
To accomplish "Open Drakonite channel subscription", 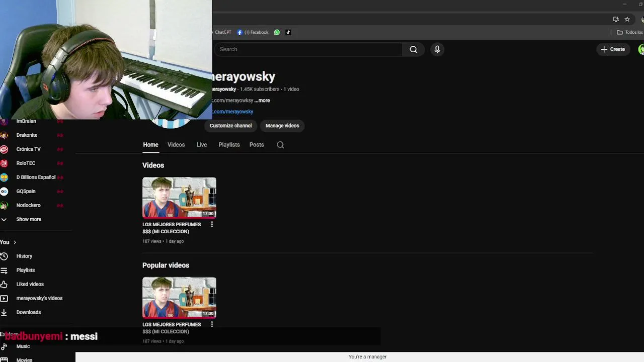I will pyautogui.click(x=27, y=135).
